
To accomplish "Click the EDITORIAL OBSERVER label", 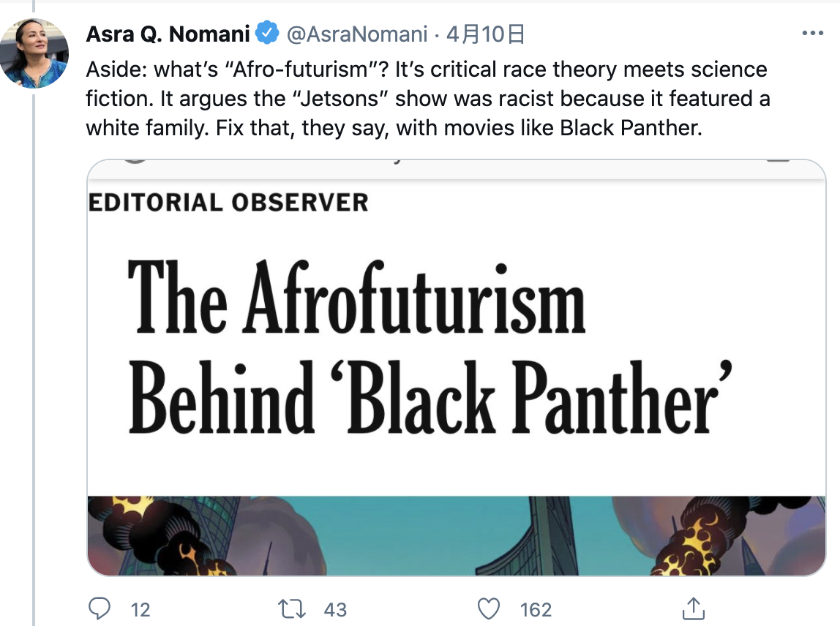I will [228, 202].
